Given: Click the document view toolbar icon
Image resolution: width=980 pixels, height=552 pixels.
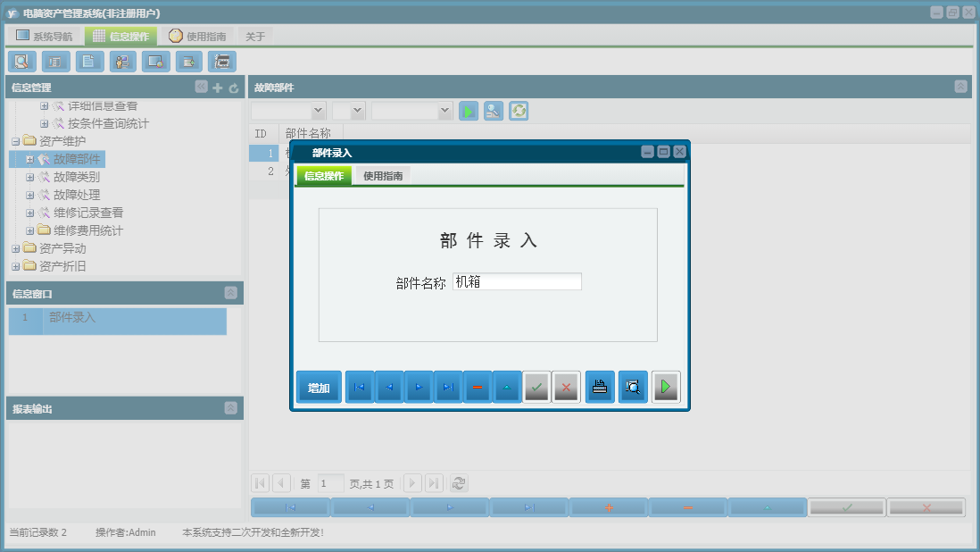Looking at the screenshot, I should 88,61.
